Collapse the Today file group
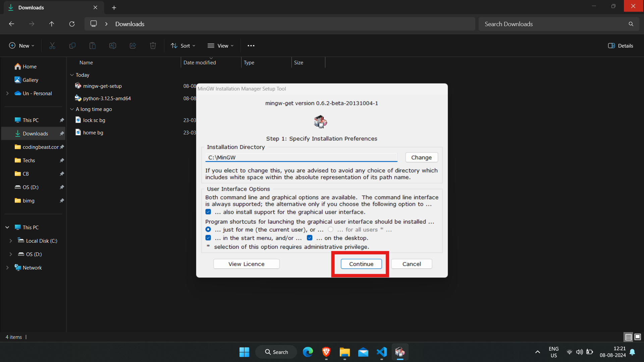 72,75
